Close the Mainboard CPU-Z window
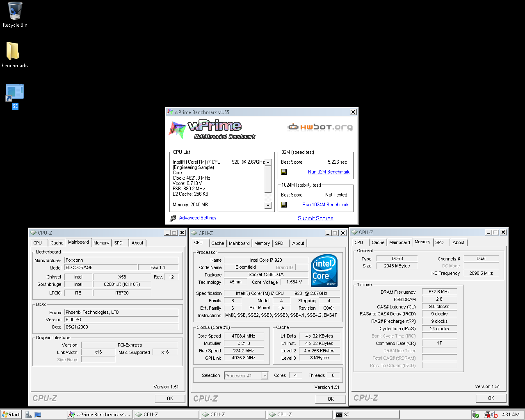Screen dimensions: 525x420 pos(183,233)
